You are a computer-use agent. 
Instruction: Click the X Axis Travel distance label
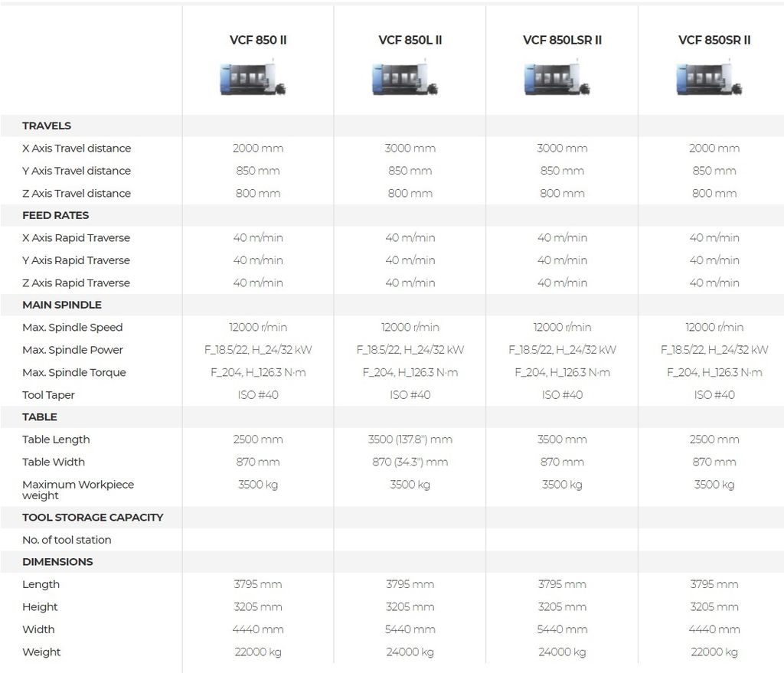(77, 148)
